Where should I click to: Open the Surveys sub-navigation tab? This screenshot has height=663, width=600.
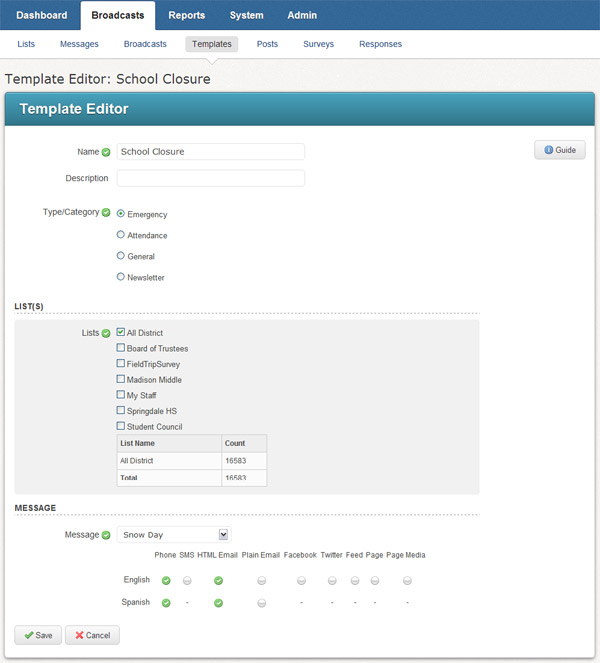pyautogui.click(x=318, y=44)
